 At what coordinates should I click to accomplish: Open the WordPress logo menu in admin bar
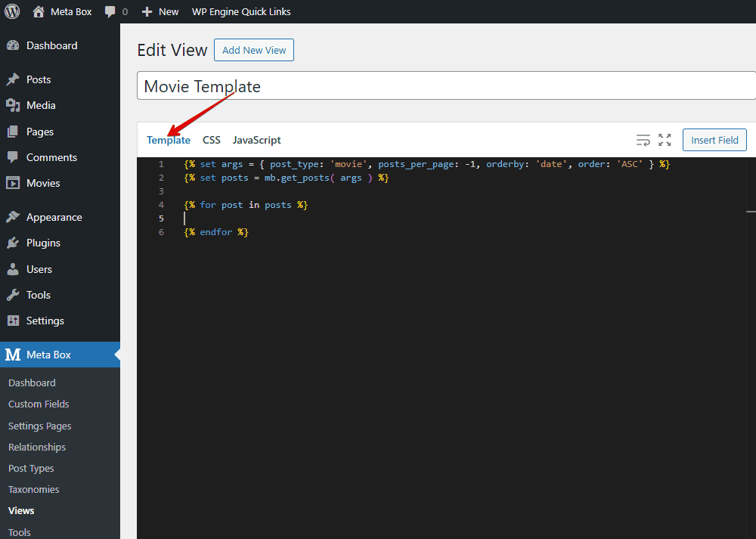point(11,11)
